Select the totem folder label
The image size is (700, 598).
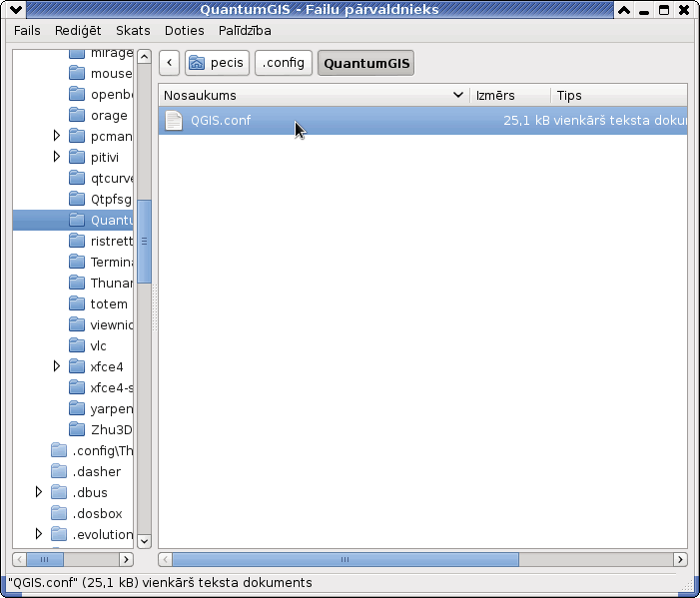(x=109, y=303)
